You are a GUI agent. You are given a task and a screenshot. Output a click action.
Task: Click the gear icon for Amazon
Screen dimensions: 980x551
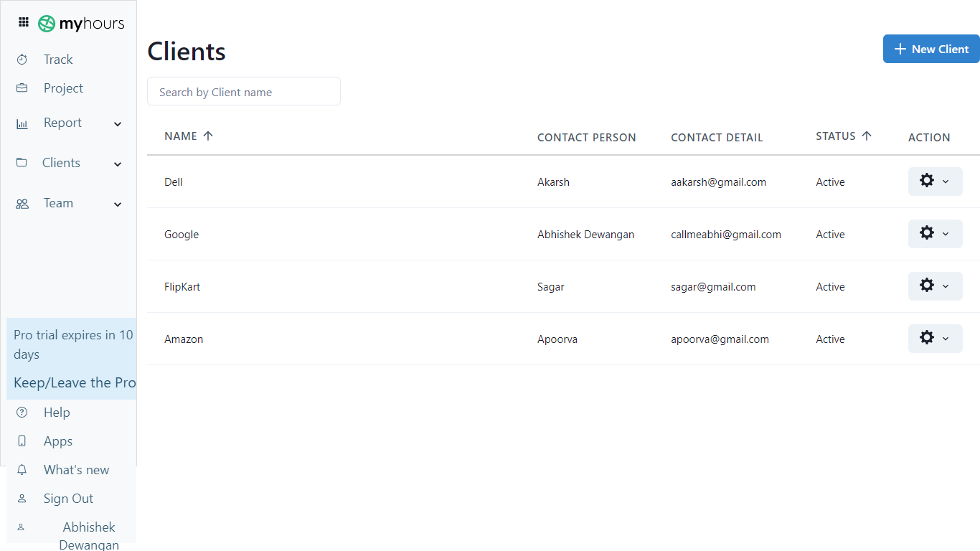[927, 338]
